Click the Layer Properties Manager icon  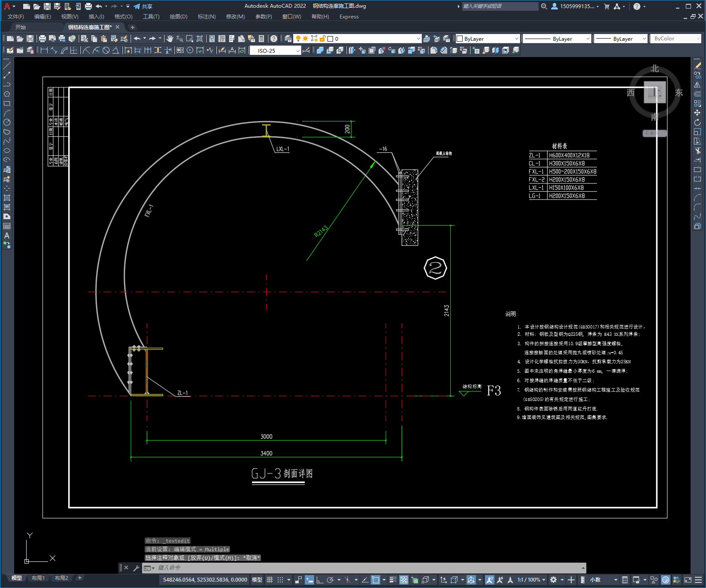(x=288, y=39)
